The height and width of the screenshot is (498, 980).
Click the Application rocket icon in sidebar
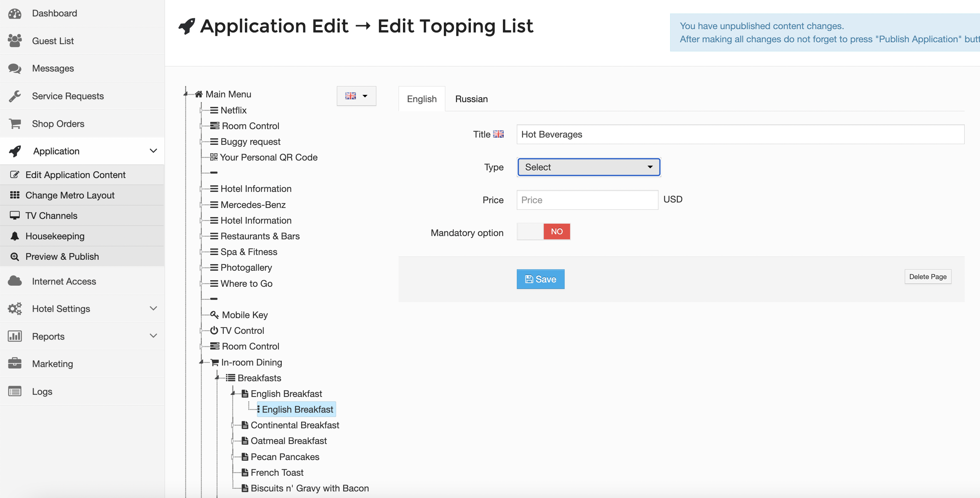pos(15,151)
